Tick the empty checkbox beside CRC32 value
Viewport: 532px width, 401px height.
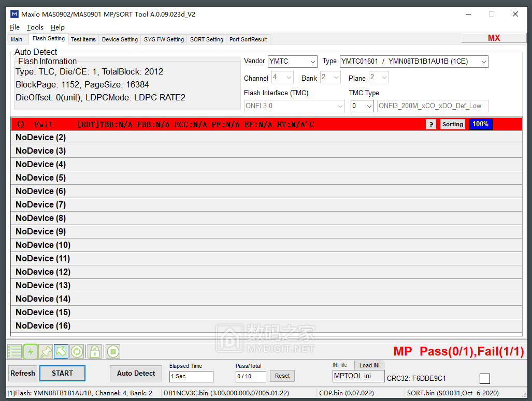485,379
